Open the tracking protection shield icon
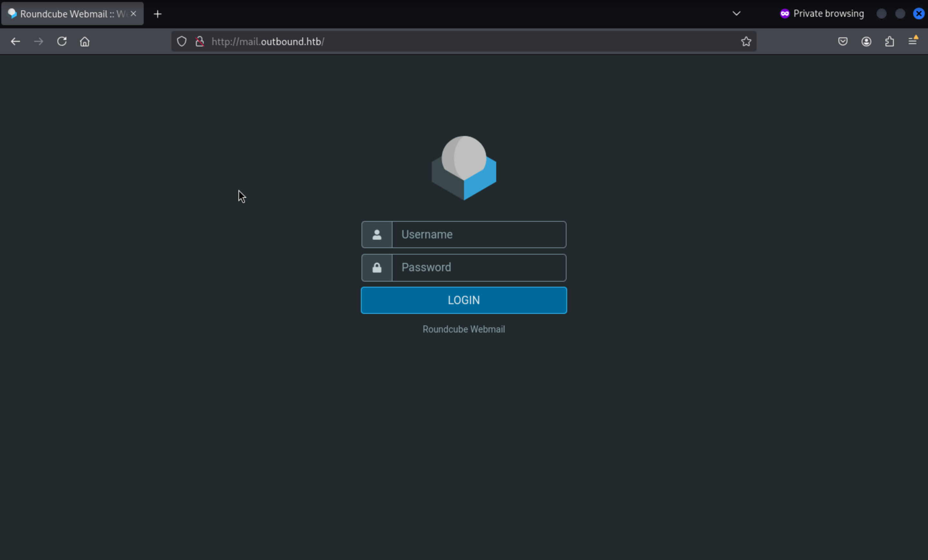The width and height of the screenshot is (928, 560). tap(181, 42)
